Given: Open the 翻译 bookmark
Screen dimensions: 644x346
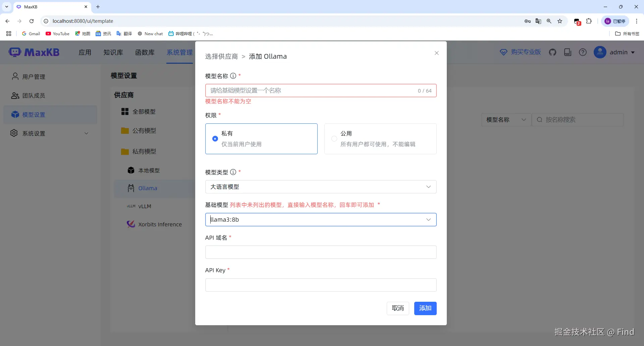Looking at the screenshot, I should [124, 34].
